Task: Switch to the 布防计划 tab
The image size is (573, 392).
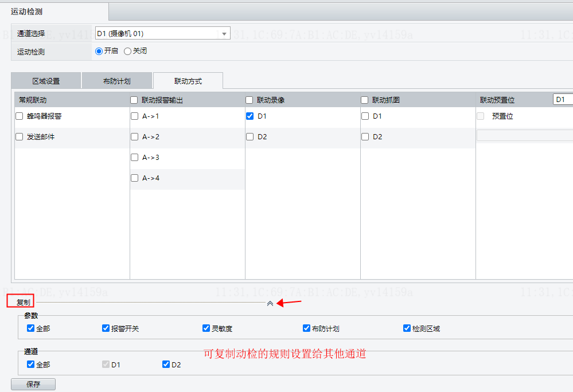Action: (117, 81)
